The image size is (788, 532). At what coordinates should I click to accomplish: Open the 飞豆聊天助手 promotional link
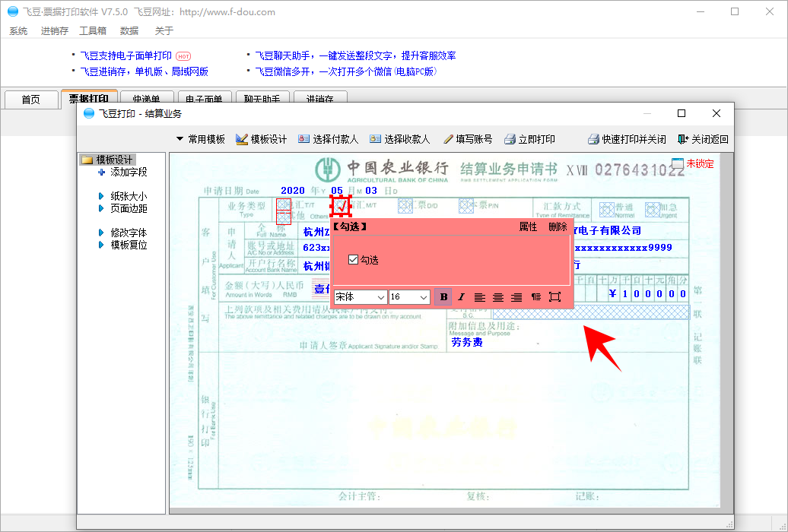tap(356, 55)
